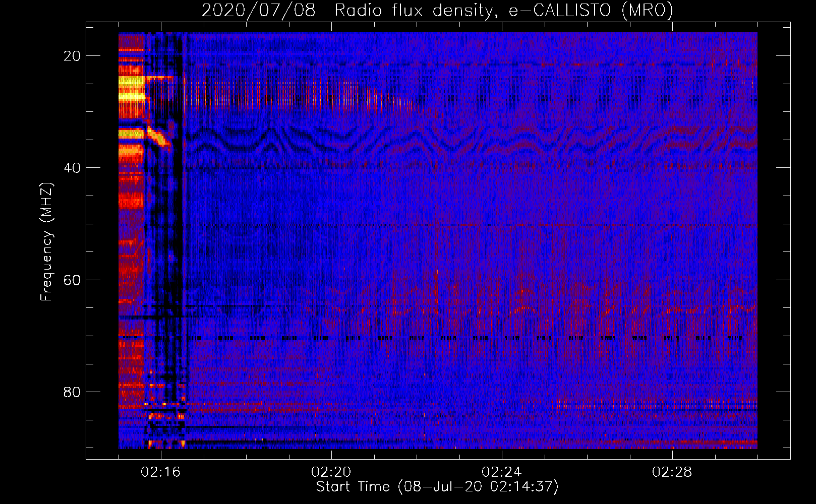Screen dimensions: 816x504
Task: Click the 02:28 time tick label
Action: pyautogui.click(x=672, y=472)
